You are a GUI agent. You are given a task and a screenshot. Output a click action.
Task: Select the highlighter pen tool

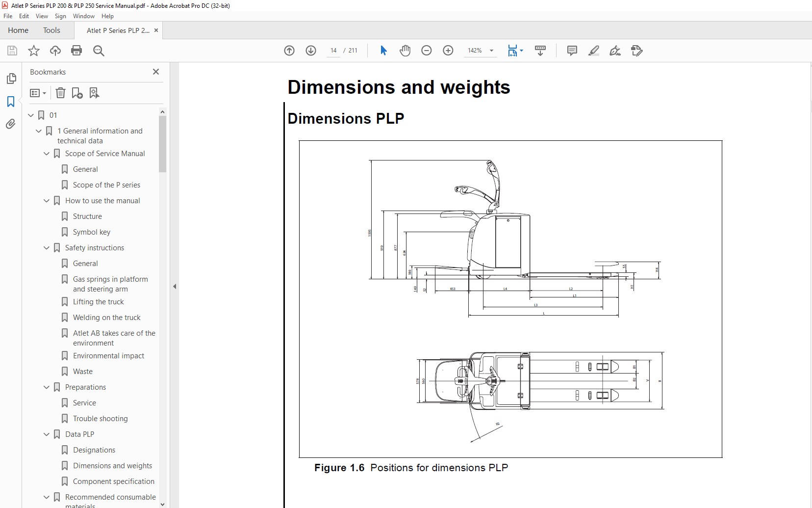594,51
